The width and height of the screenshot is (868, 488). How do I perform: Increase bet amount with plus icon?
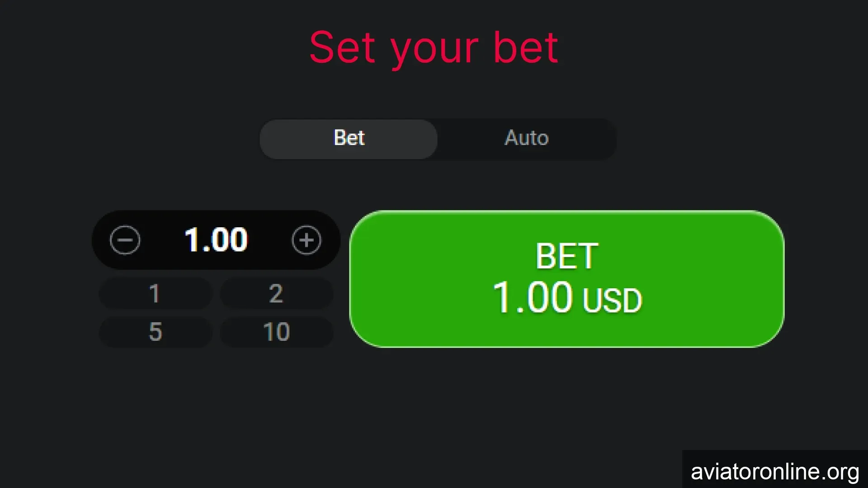tap(307, 240)
